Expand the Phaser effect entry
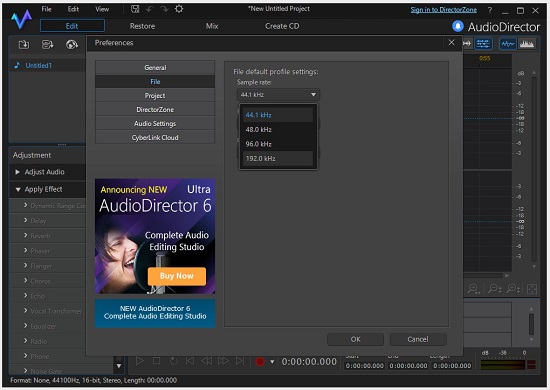The width and height of the screenshot is (550, 390). pyautogui.click(x=26, y=250)
